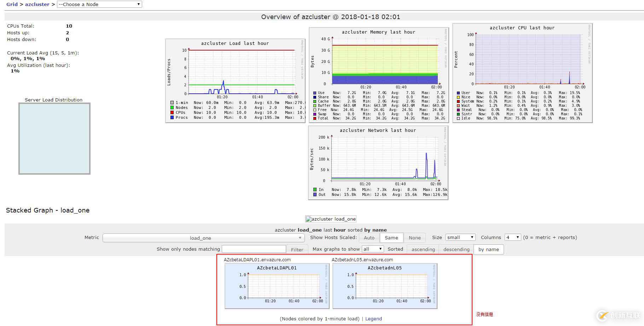Screen dimensions: 644x326
Task: Open the azcluster CPU last hour graph
Action: click(x=522, y=73)
